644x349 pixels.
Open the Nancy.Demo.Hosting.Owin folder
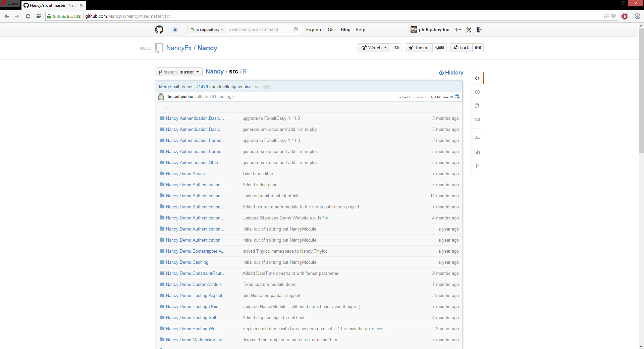(192, 306)
